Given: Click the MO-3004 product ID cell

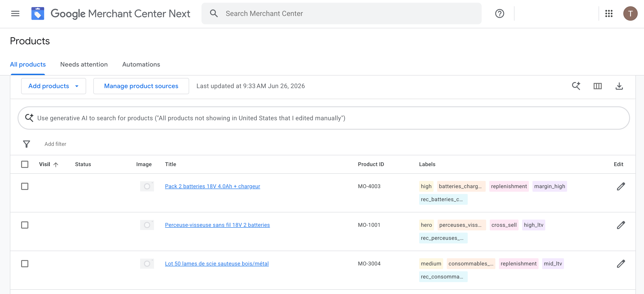Looking at the screenshot, I should click(x=369, y=264).
